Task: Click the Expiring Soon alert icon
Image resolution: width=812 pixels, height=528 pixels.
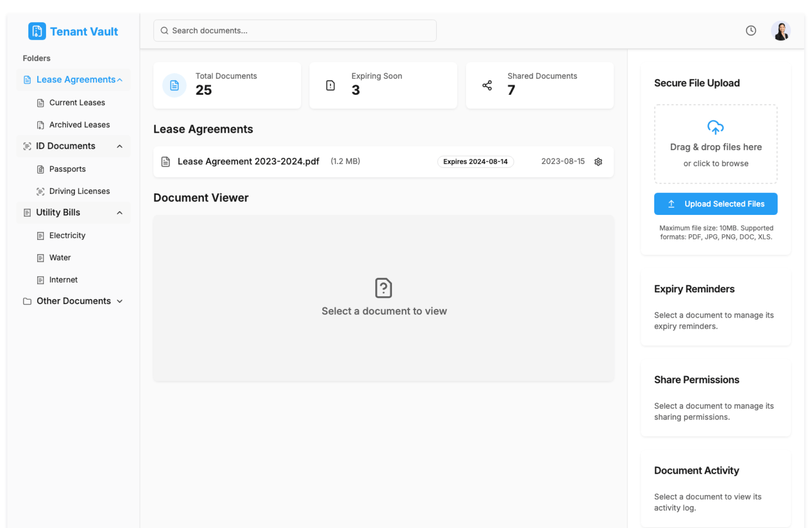Action: 330,85
